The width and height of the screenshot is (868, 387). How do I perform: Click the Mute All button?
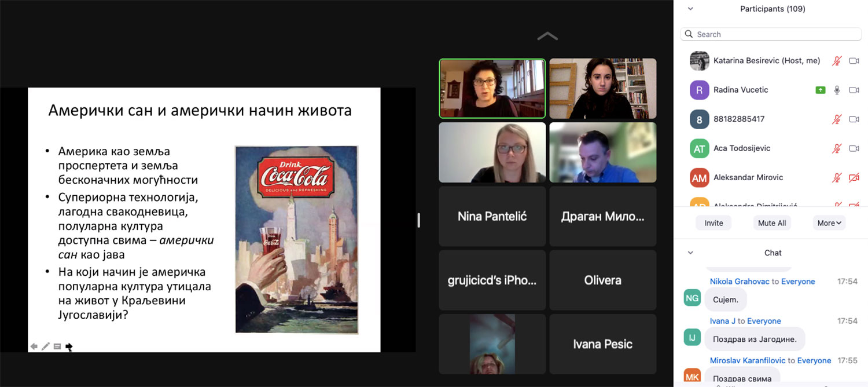[772, 223]
